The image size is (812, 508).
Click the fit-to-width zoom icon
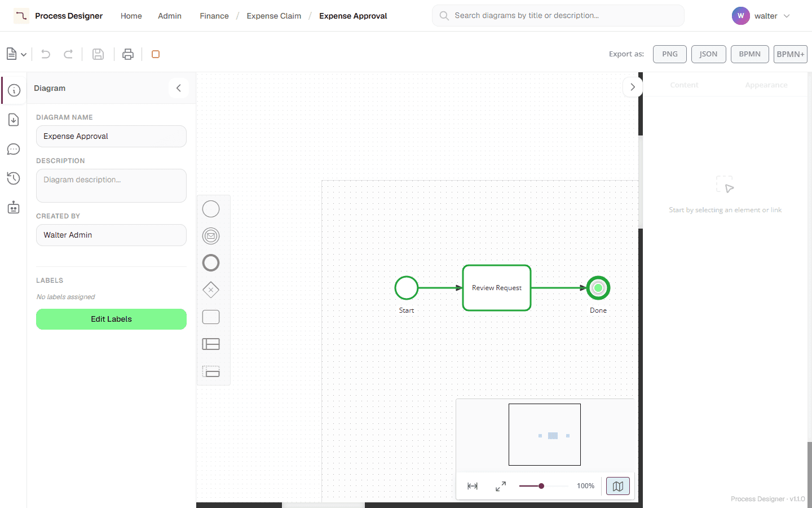pos(473,486)
